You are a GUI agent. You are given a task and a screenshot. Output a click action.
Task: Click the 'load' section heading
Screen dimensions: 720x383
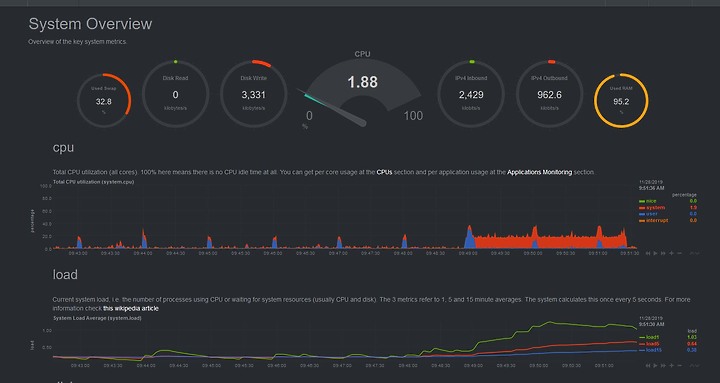(65, 275)
